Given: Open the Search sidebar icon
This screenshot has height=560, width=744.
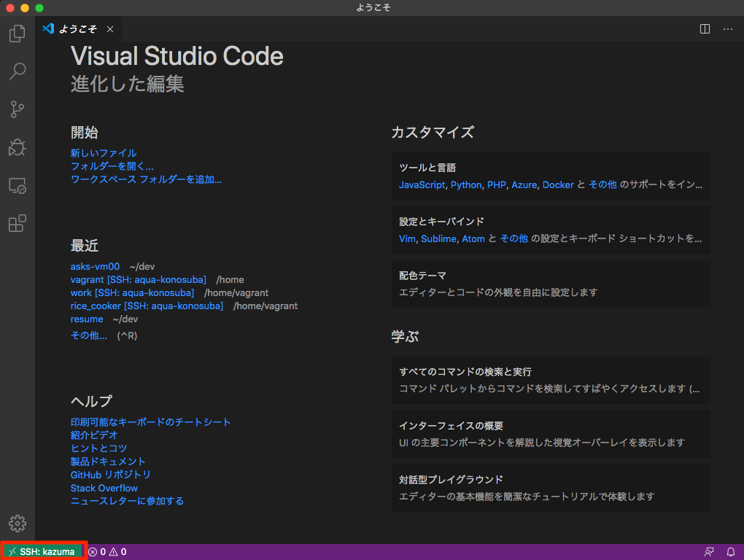Looking at the screenshot, I should (17, 71).
